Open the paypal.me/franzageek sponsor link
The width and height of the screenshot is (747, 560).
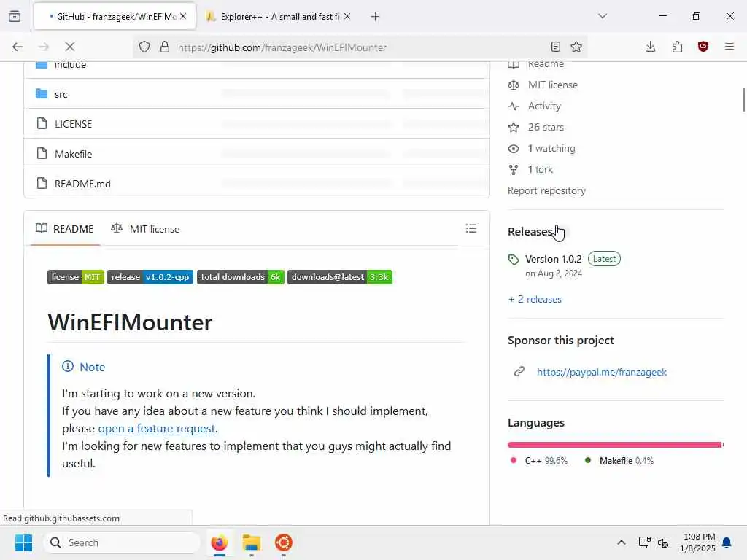pyautogui.click(x=602, y=373)
